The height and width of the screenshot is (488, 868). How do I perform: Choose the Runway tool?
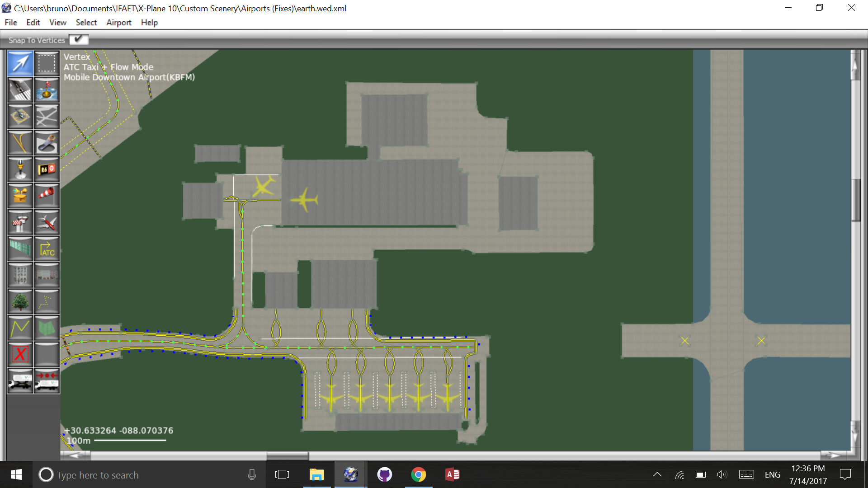click(x=20, y=90)
